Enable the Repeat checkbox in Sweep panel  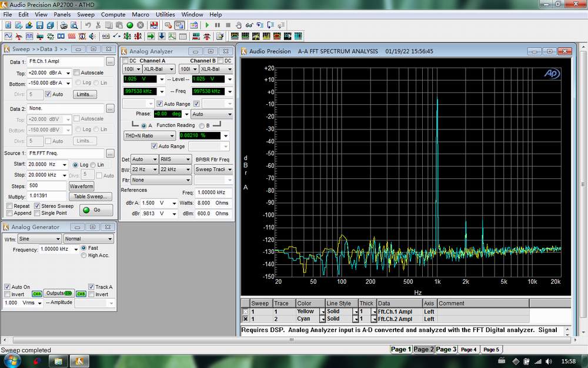(x=9, y=205)
